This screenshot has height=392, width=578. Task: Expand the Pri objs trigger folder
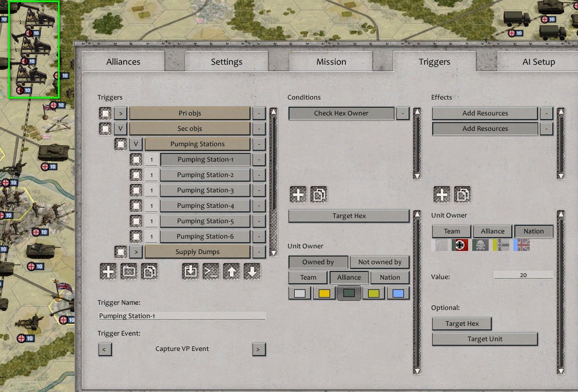121,113
